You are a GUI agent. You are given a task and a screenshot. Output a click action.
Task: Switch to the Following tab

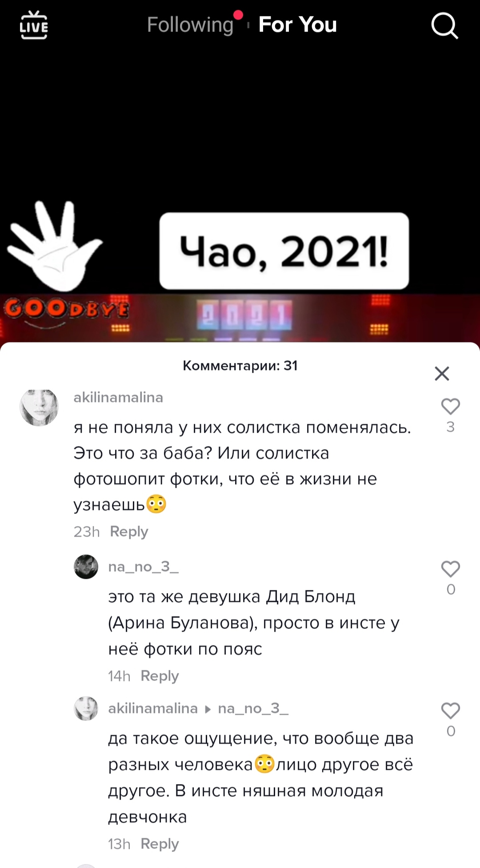click(190, 25)
